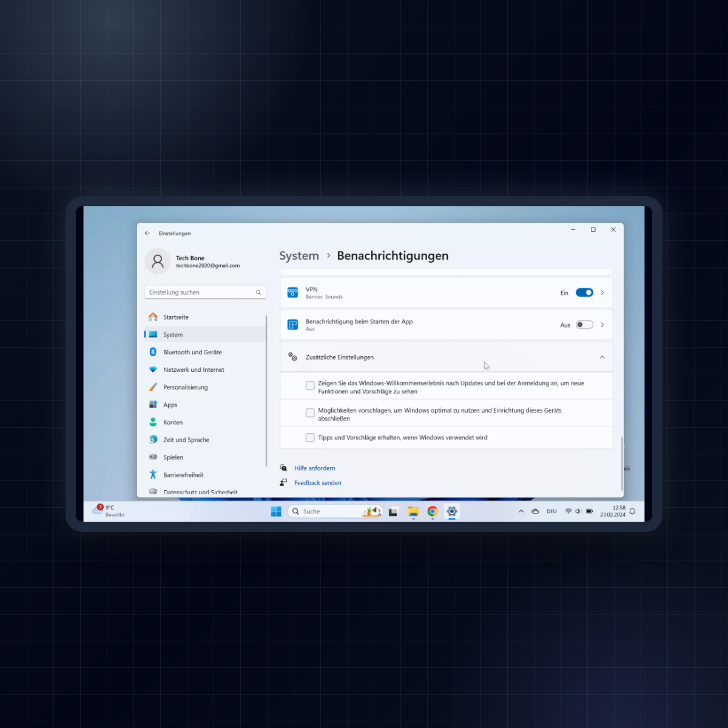Maximize the Einstellungen window

click(x=593, y=230)
